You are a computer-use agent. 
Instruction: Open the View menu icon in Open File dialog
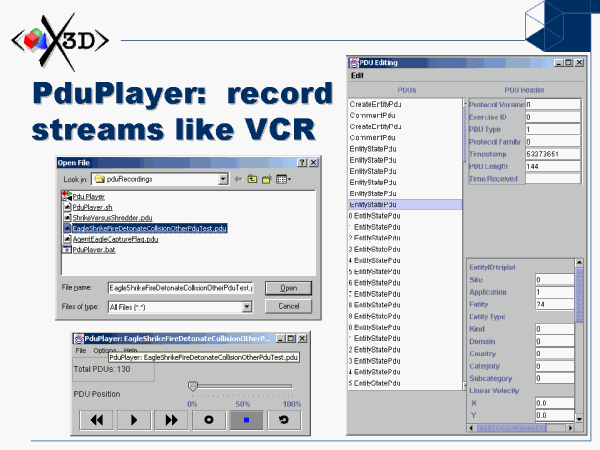[x=284, y=180]
